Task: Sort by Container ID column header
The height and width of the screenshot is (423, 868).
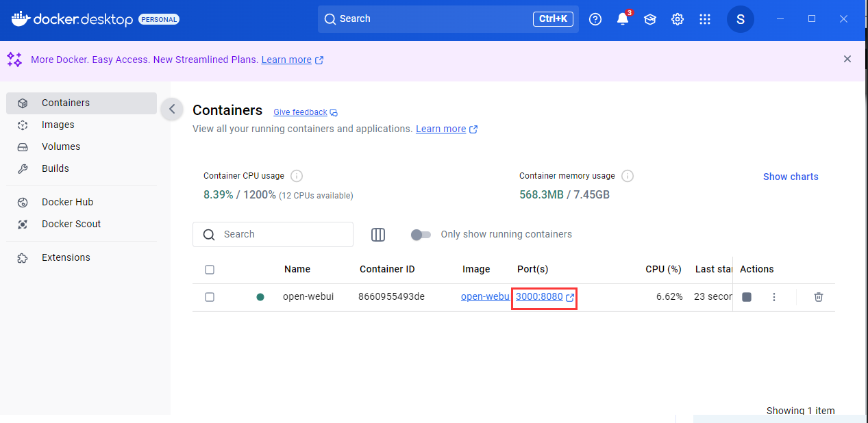Action: pos(387,269)
